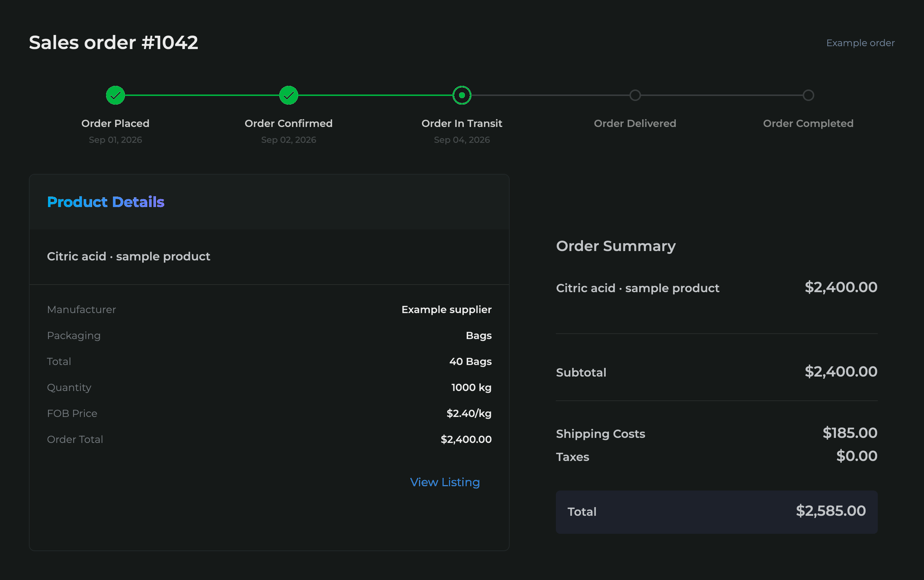
Task: Click the 40 Bags total value
Action: tap(470, 361)
